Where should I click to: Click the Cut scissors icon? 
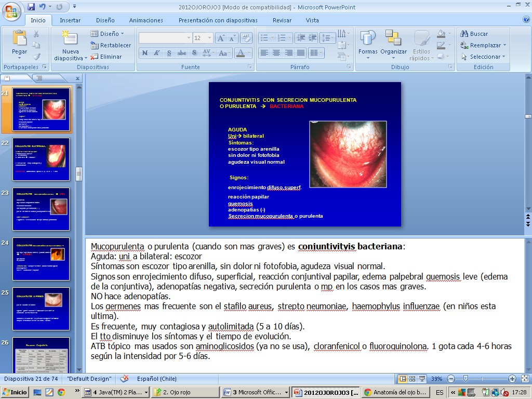[x=36, y=34]
